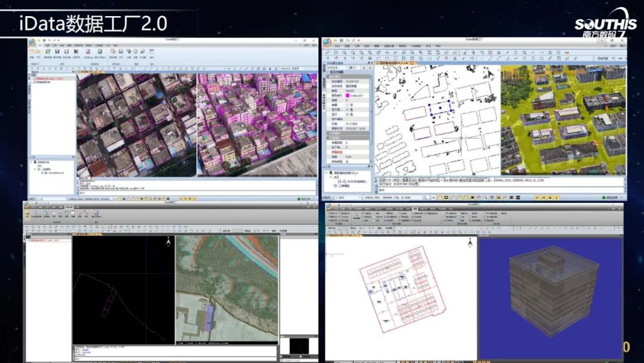Select the document tab above the outlines drawing

(x=394, y=63)
